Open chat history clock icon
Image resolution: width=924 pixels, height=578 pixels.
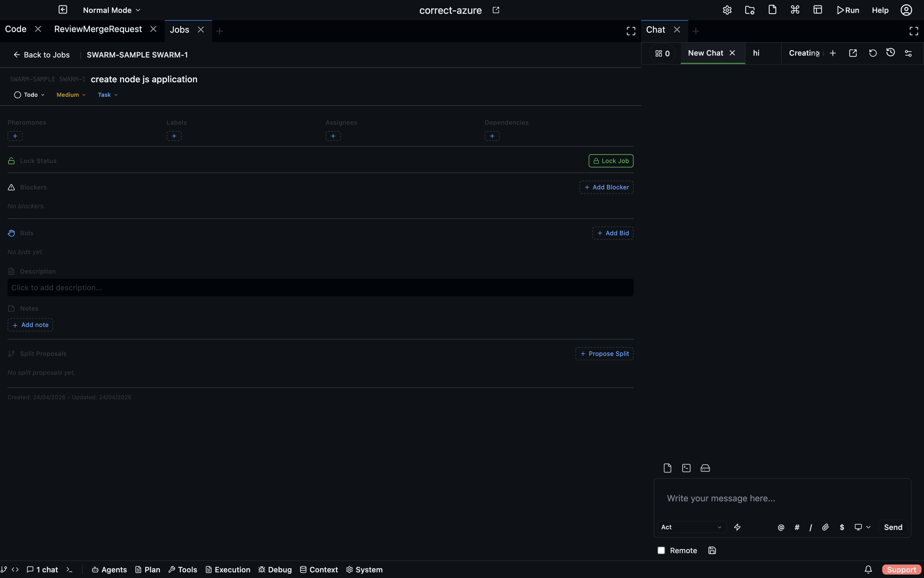(890, 53)
